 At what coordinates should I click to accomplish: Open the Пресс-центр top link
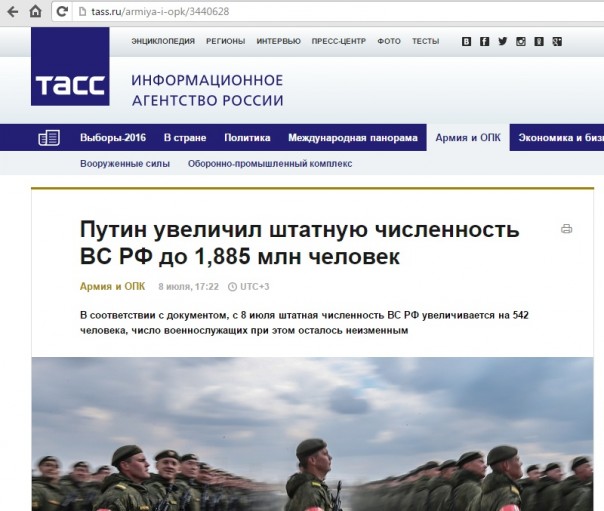point(339,41)
